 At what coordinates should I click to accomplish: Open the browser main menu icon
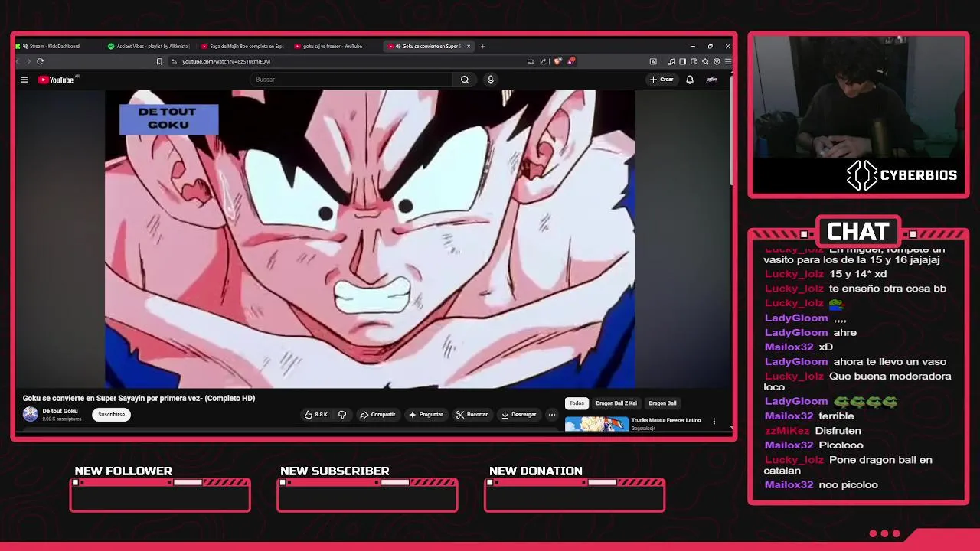point(727,61)
